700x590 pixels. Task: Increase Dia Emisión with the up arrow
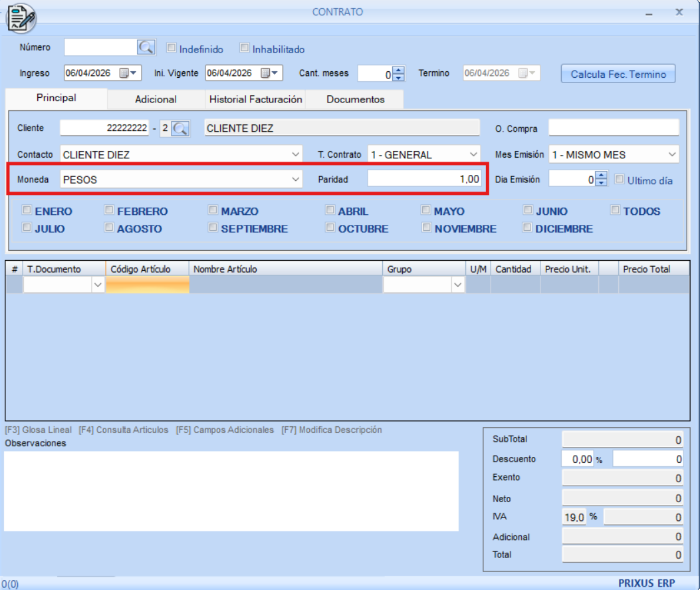pos(602,176)
